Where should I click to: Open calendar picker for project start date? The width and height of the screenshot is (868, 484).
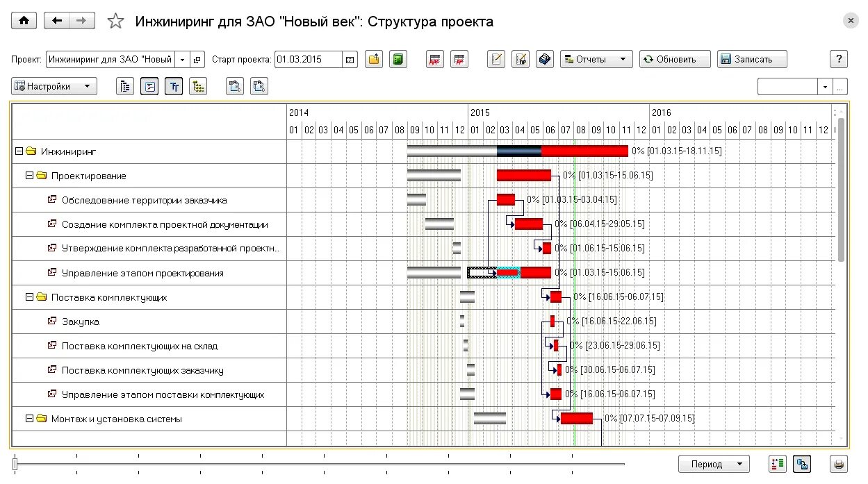350,60
